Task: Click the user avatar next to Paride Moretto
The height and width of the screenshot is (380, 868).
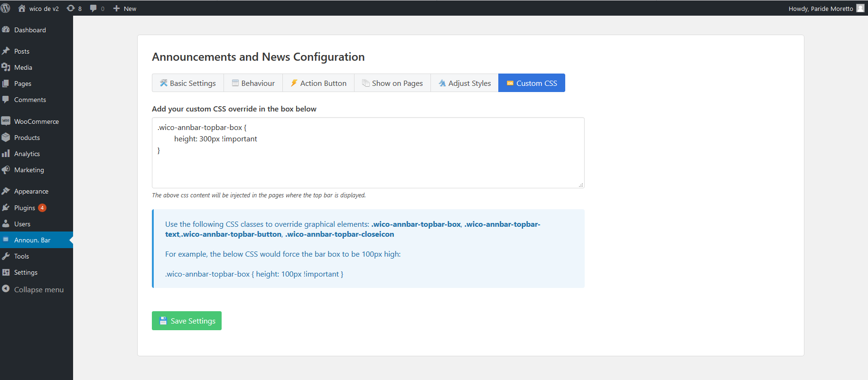Action: click(x=860, y=8)
